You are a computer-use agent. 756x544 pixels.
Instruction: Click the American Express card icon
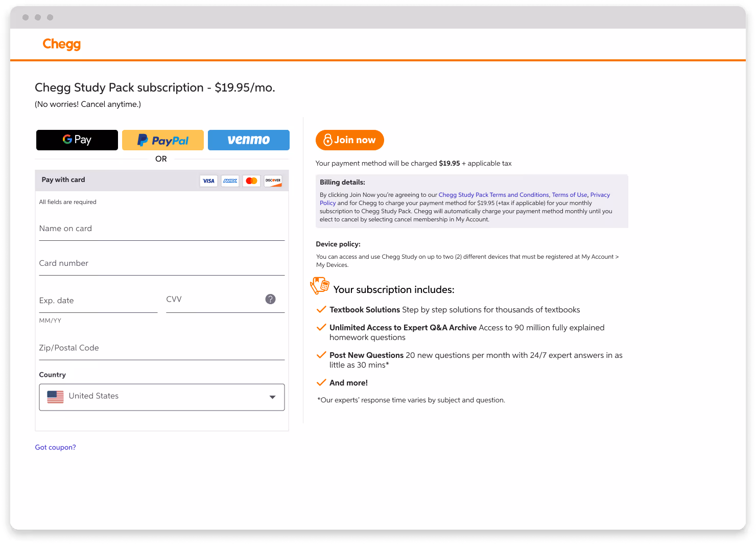tap(230, 181)
